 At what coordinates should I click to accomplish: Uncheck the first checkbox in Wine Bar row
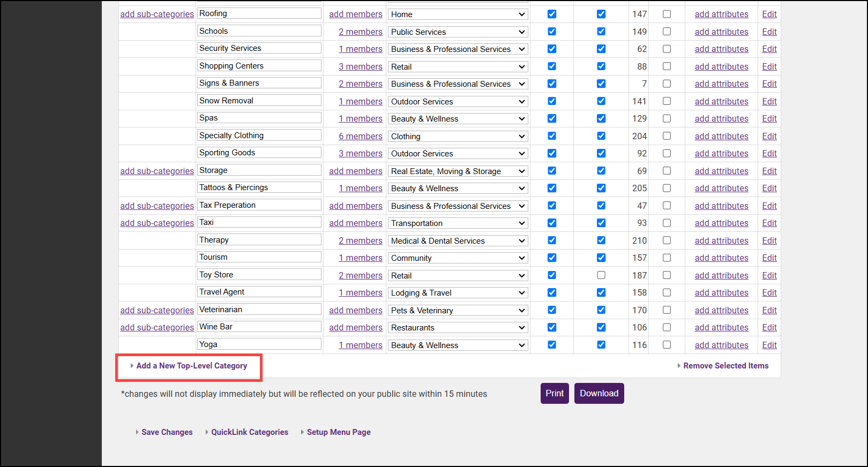[x=552, y=327]
